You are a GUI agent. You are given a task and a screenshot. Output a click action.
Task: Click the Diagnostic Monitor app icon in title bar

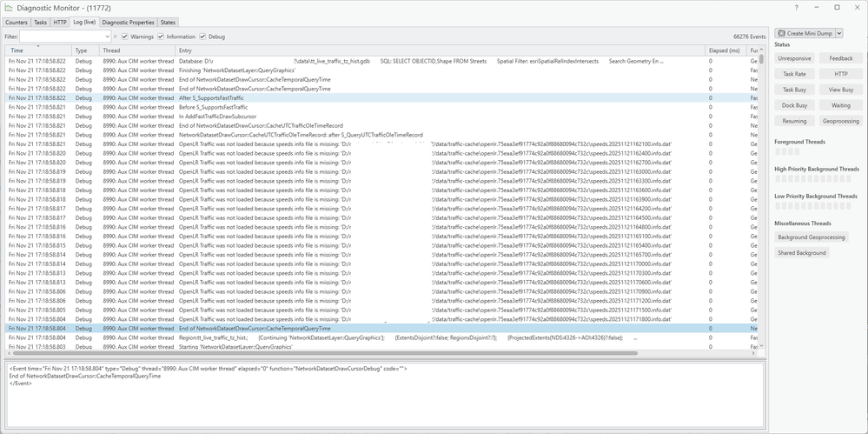[9, 8]
